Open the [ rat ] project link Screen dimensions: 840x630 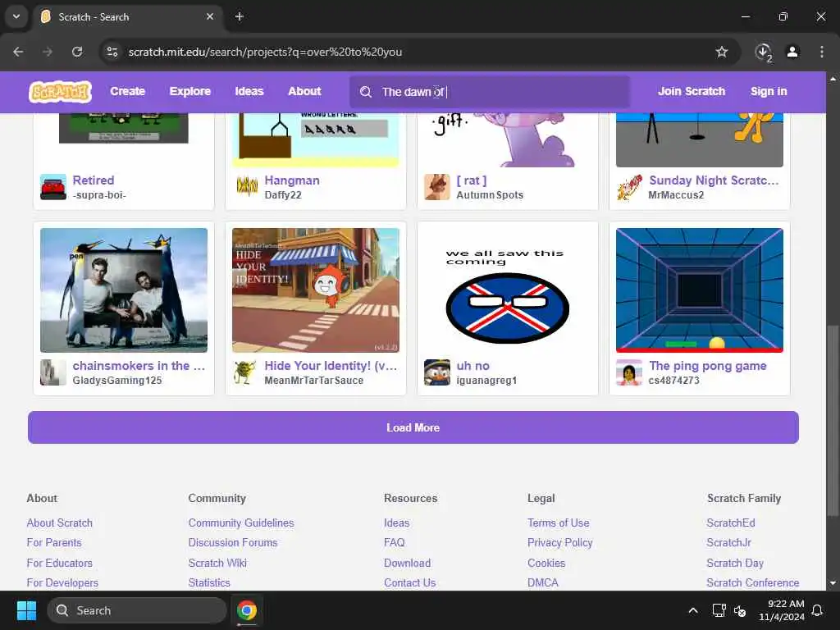tap(472, 180)
